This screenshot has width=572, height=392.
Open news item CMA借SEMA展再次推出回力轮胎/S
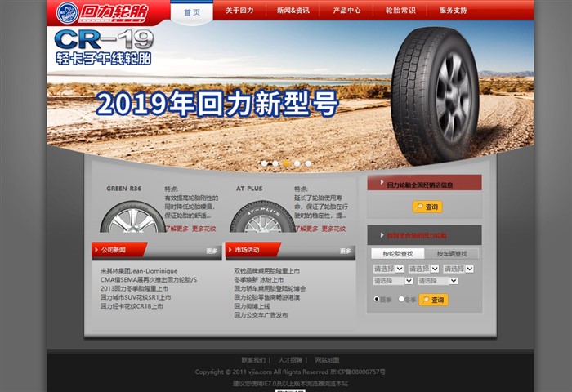[149, 279]
